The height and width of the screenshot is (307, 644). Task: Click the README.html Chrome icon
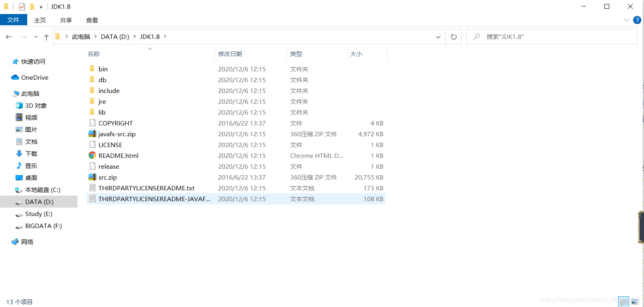click(x=92, y=155)
